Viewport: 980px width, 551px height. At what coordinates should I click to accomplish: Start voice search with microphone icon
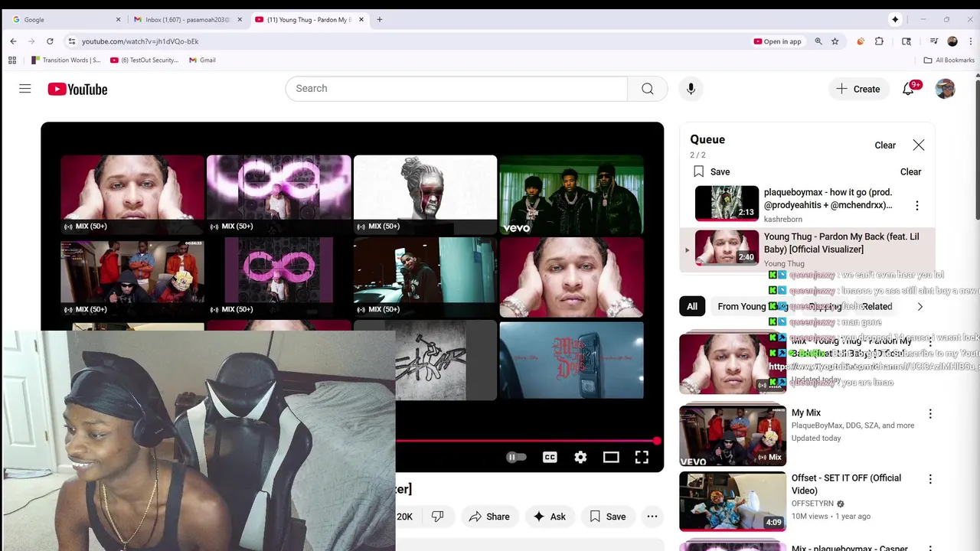(691, 89)
